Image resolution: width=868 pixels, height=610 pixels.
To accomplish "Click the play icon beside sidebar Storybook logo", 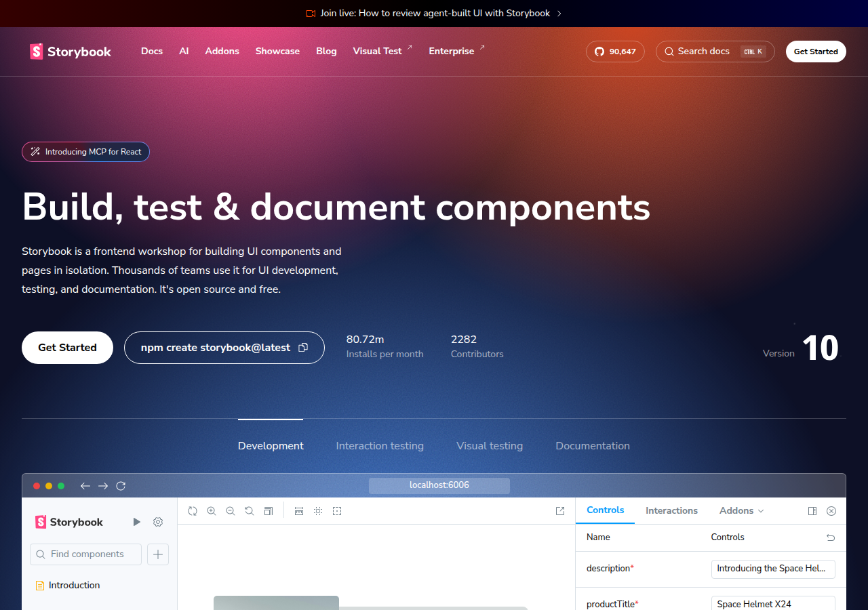I will [x=137, y=522].
